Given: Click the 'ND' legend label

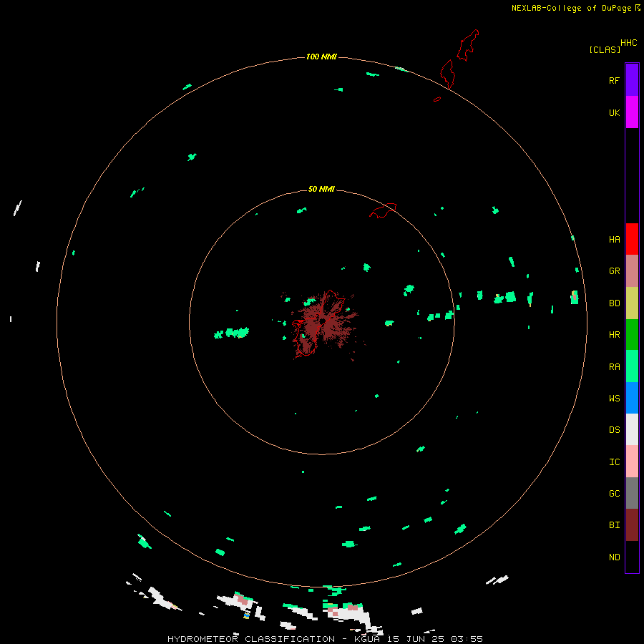Looking at the screenshot, I should (614, 557).
